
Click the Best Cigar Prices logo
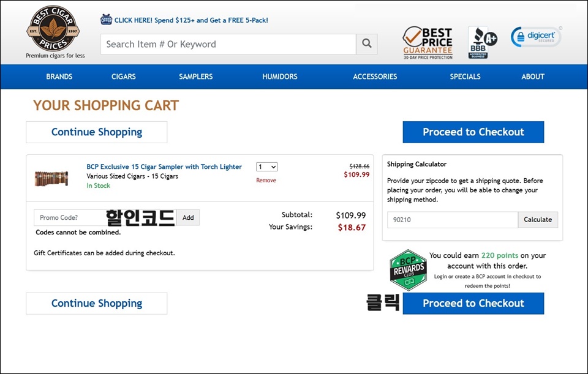53,29
